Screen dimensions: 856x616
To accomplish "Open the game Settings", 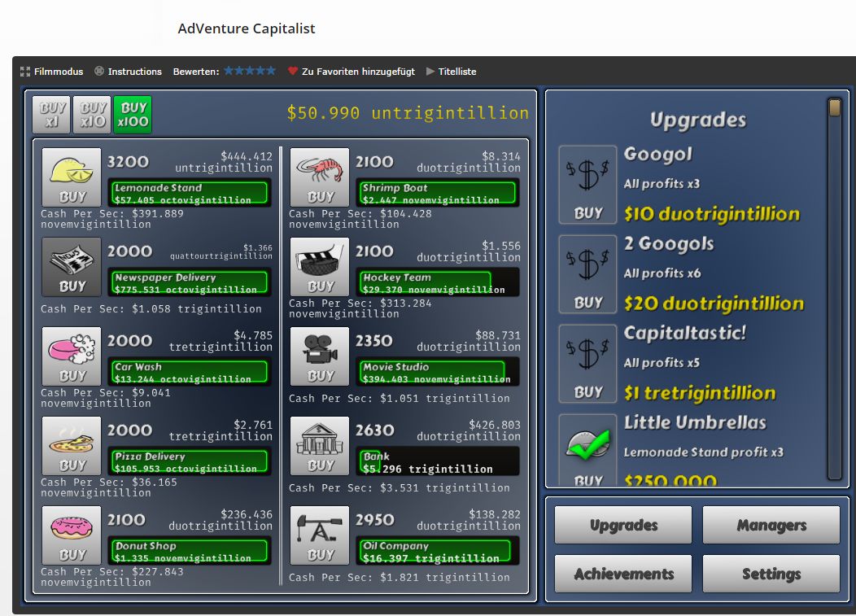I will tap(771, 574).
